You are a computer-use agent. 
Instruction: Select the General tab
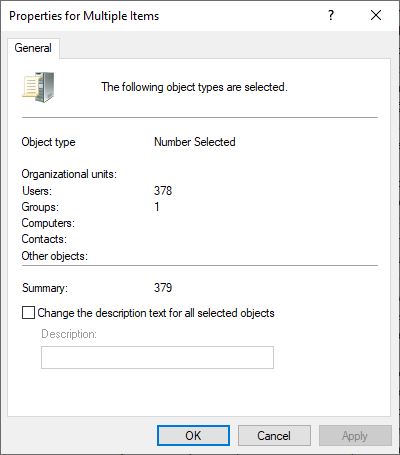click(33, 48)
